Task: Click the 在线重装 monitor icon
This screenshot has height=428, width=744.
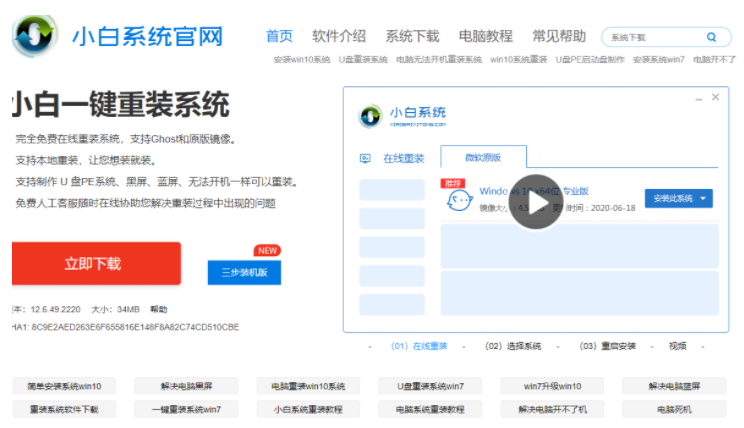Action: [365, 158]
